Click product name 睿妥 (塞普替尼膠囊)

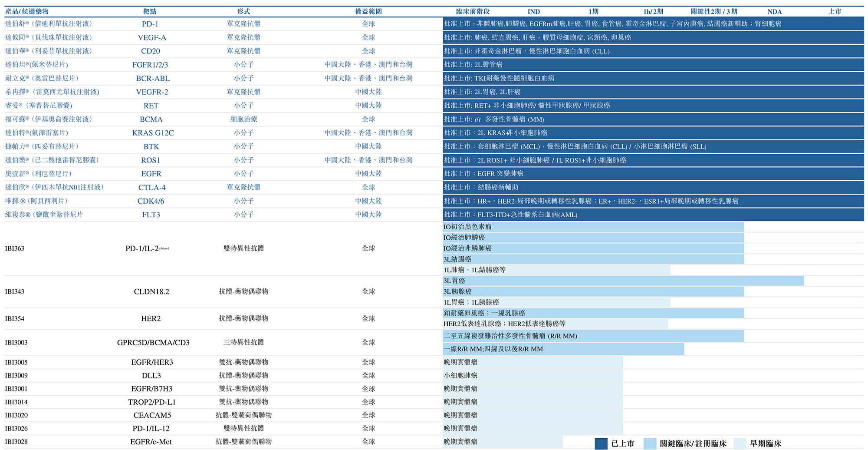[x=39, y=106]
